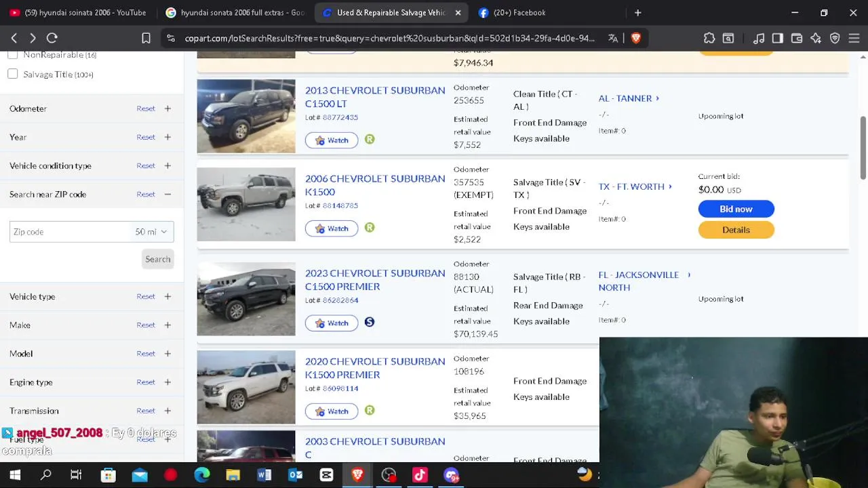Open a new browser tab
Viewport: 868px width, 488px height.
[x=637, y=12]
